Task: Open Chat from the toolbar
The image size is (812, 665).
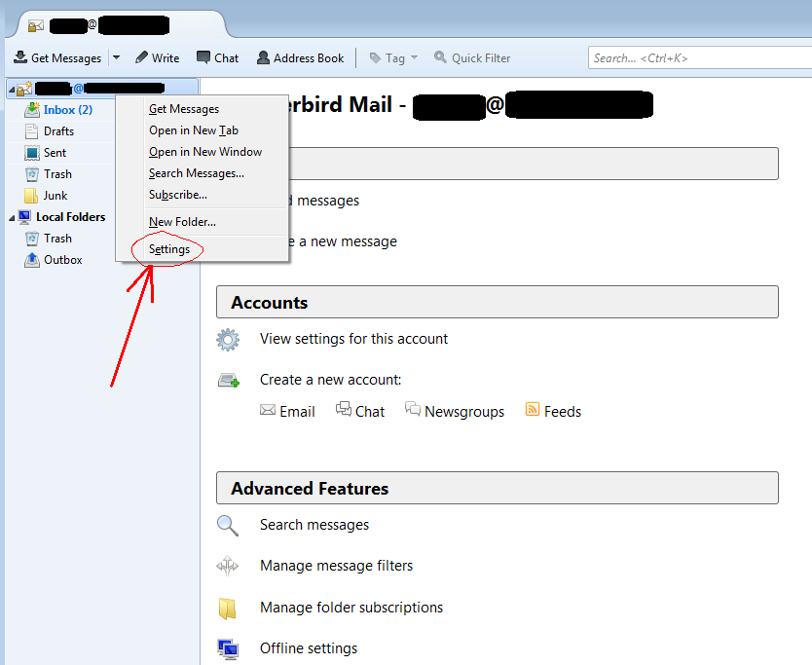Action: [x=217, y=58]
